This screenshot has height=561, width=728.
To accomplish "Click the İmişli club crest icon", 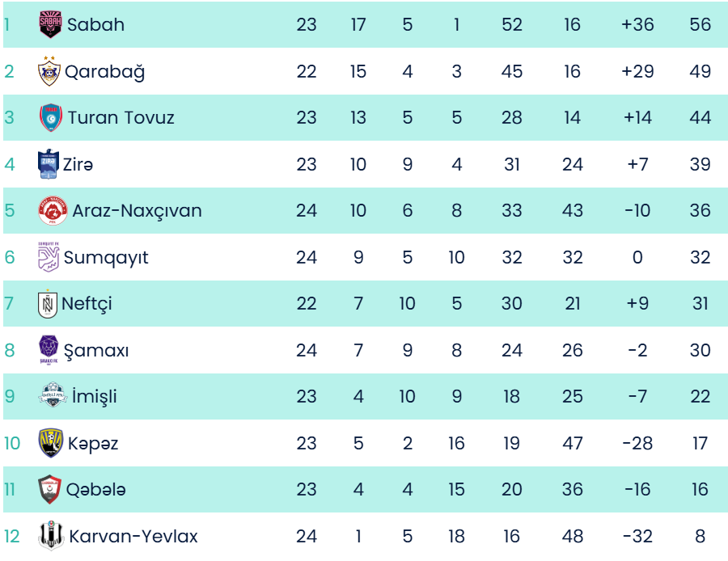I will coord(53,397).
